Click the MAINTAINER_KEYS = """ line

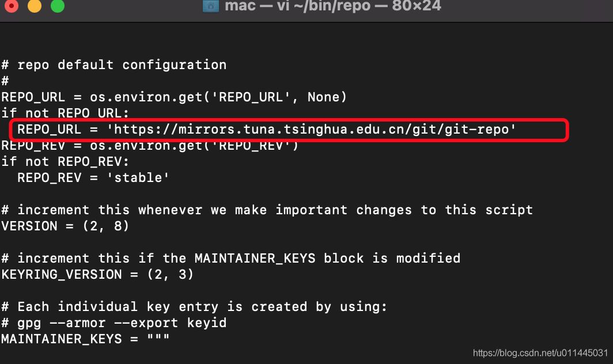(85, 339)
